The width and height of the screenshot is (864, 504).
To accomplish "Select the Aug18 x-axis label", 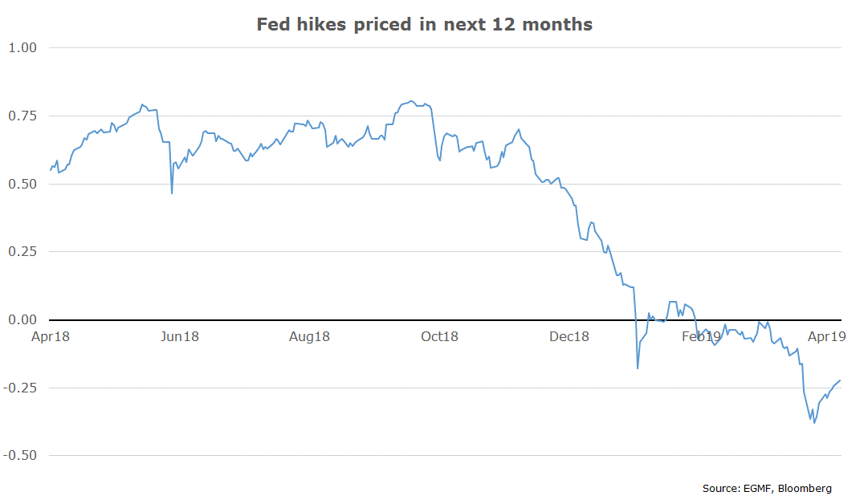I will (309, 336).
